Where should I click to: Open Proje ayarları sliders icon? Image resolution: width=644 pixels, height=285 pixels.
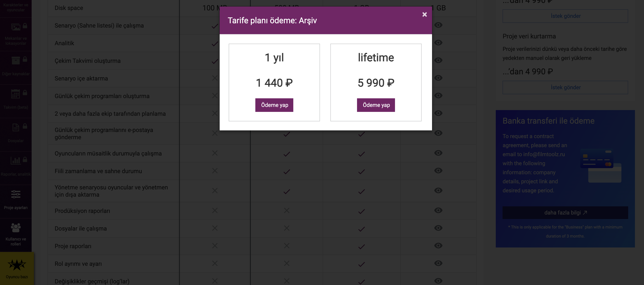point(16,194)
